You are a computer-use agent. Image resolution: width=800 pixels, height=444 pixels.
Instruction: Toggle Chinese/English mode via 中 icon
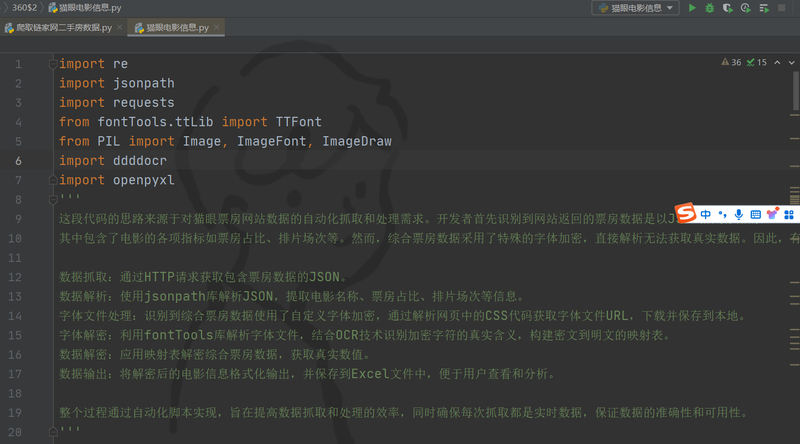click(x=706, y=215)
